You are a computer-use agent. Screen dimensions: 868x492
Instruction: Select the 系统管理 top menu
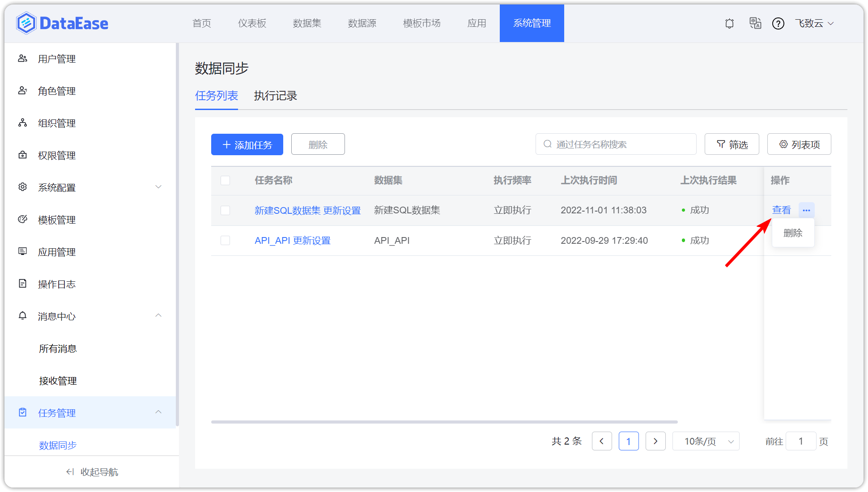pyautogui.click(x=532, y=23)
